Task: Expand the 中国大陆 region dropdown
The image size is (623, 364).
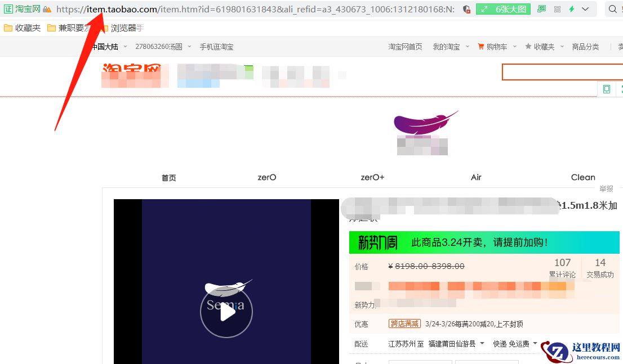Action: [x=110, y=47]
